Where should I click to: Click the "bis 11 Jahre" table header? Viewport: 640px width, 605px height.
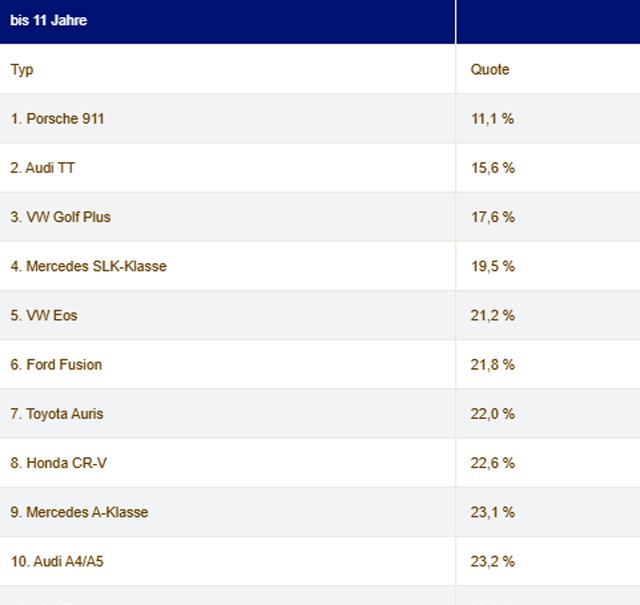49,20
